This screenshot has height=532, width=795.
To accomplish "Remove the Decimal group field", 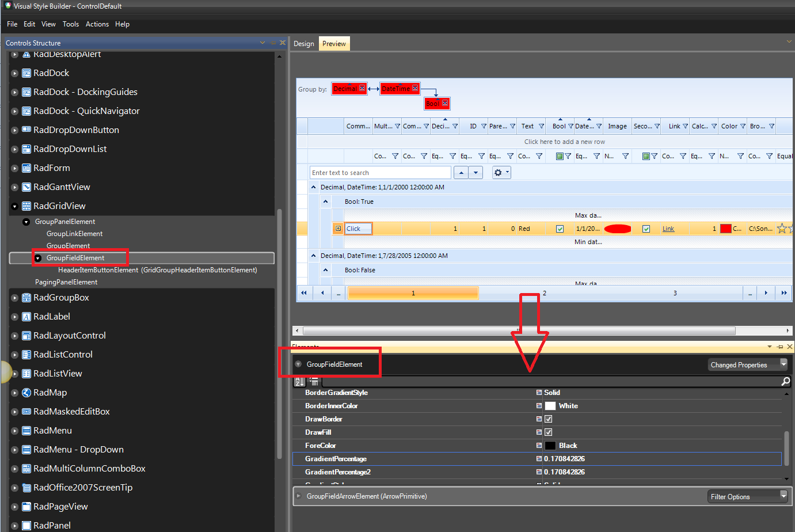I will (362, 88).
